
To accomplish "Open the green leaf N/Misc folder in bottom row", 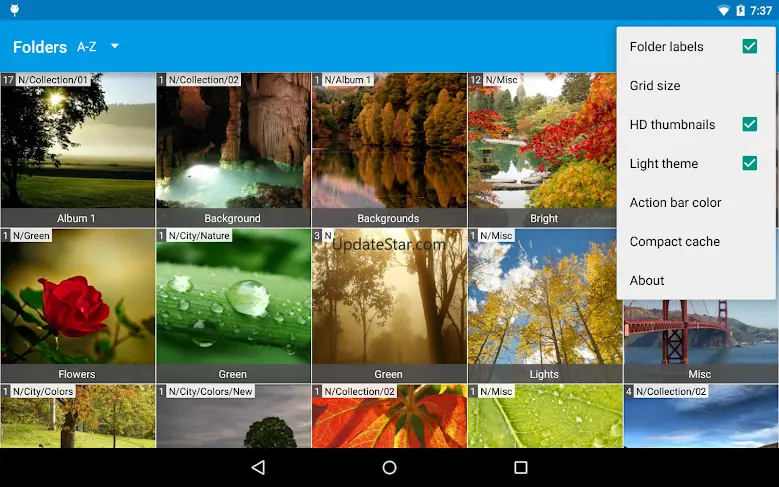I will click(545, 416).
